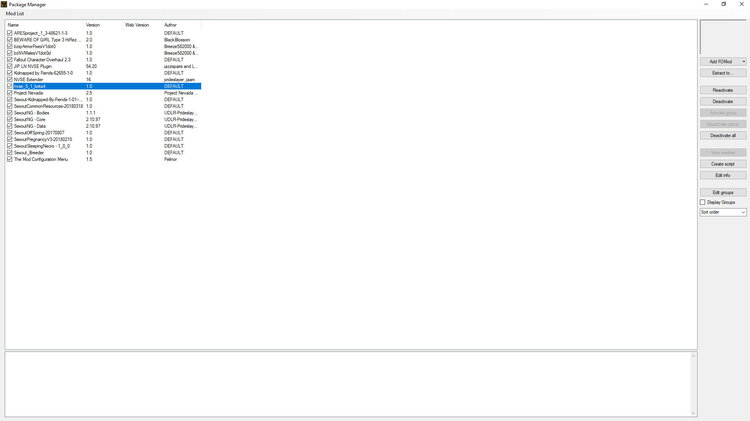The image size is (750, 421).
Task: Click the description box scrollbar up arrow
Action: point(693,355)
